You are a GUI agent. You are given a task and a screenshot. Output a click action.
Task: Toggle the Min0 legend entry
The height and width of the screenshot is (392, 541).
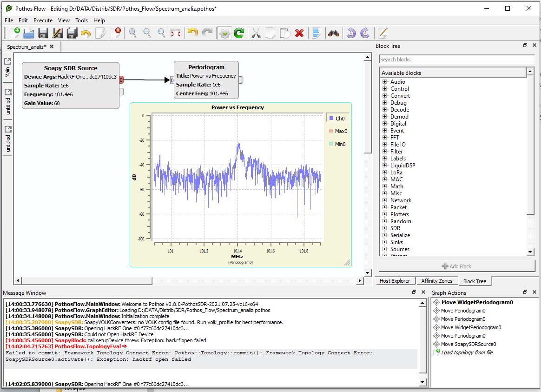coord(337,144)
